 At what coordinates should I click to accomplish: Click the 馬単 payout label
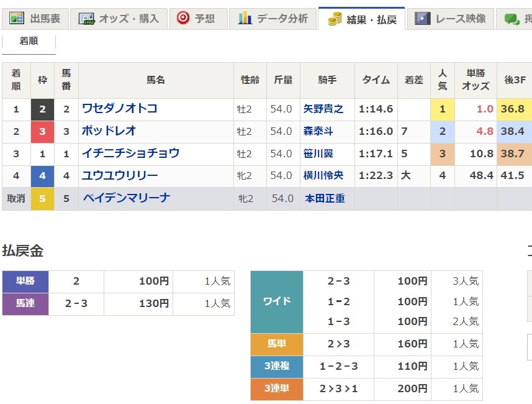click(x=277, y=344)
